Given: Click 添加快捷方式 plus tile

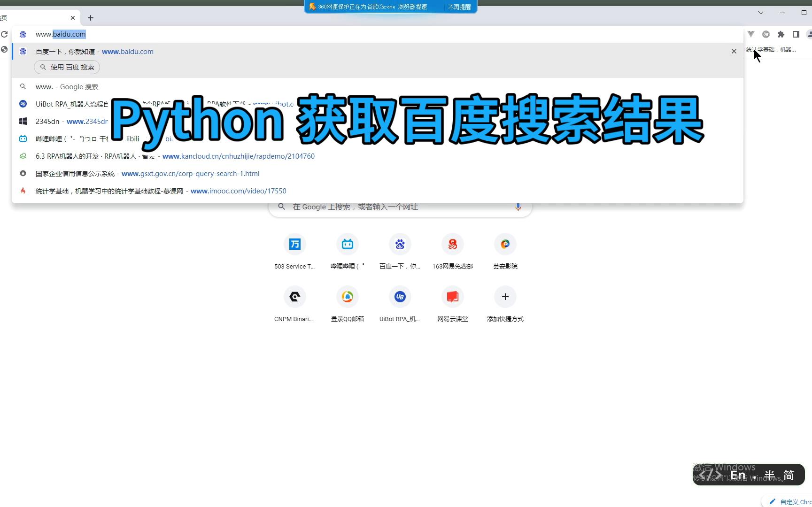Looking at the screenshot, I should 505,304.
